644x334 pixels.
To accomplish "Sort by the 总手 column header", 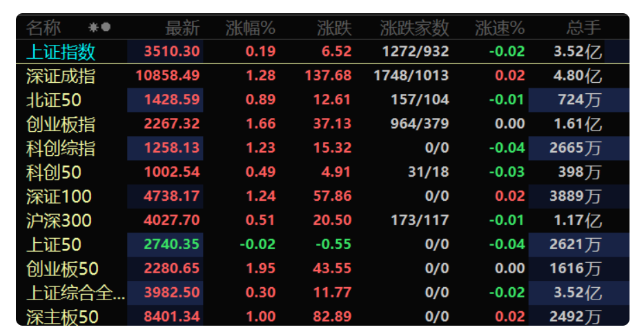I will (584, 28).
